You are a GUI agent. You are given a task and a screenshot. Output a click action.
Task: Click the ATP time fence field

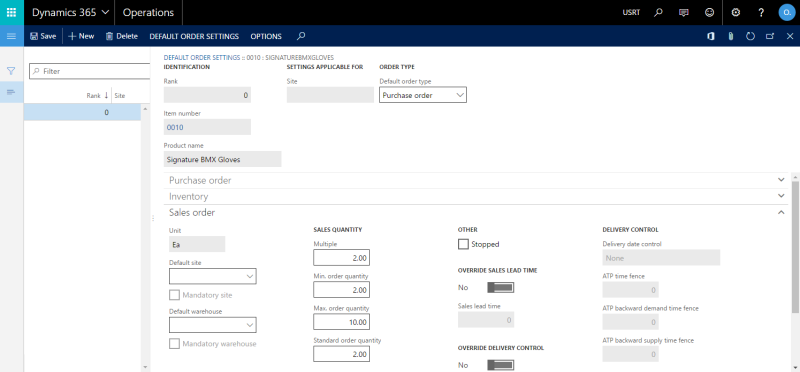(631, 290)
